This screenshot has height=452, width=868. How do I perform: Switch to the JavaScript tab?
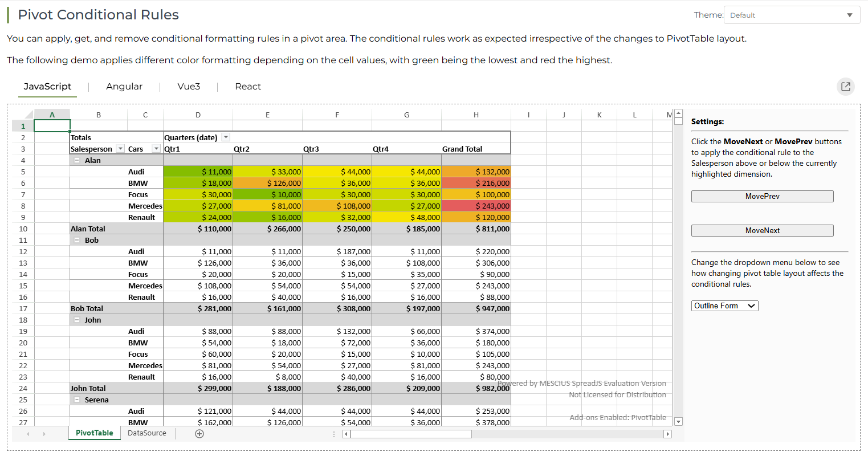pyautogui.click(x=47, y=87)
